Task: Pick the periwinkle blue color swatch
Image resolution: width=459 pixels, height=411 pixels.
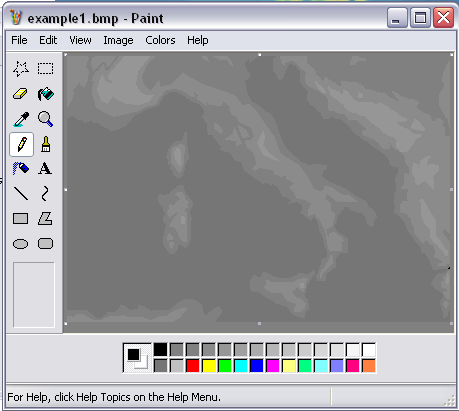Action: (337, 366)
